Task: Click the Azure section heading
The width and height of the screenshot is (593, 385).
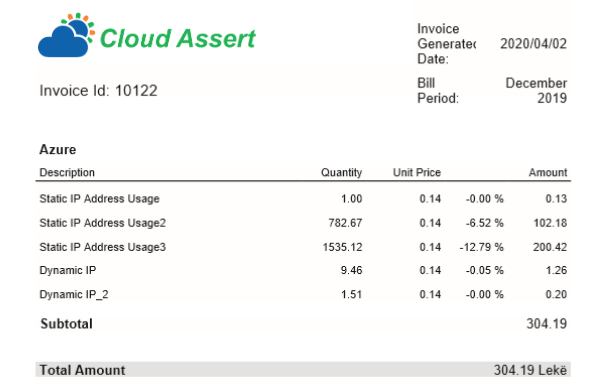Action: pyautogui.click(x=57, y=150)
